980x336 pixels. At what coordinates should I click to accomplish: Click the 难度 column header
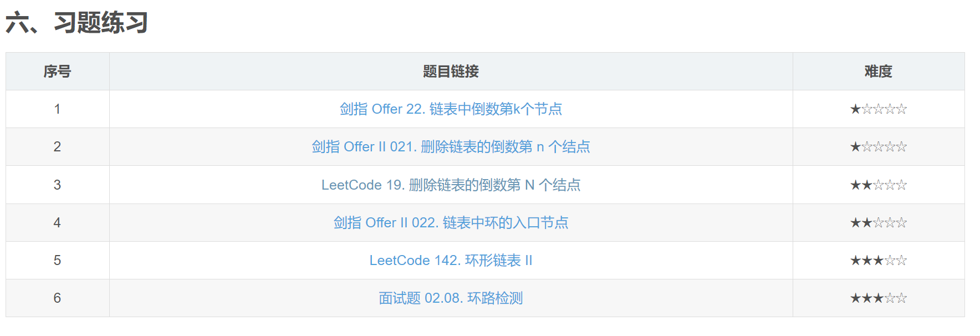(878, 72)
